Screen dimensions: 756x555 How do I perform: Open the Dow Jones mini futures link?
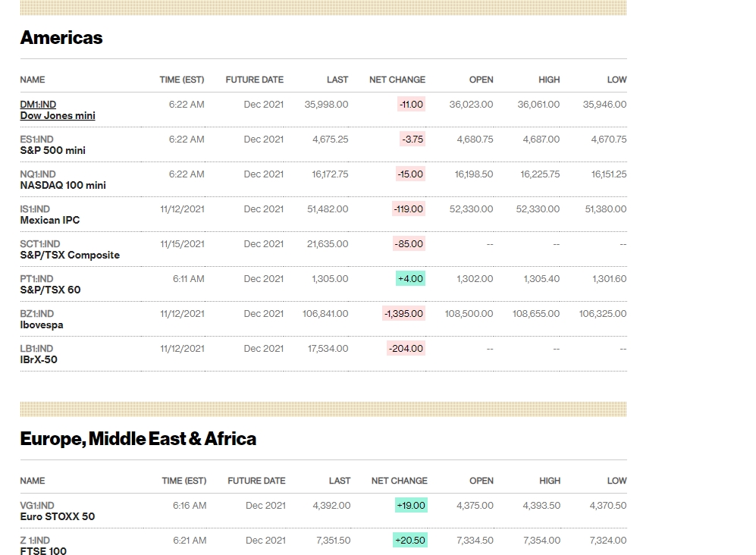coord(58,110)
